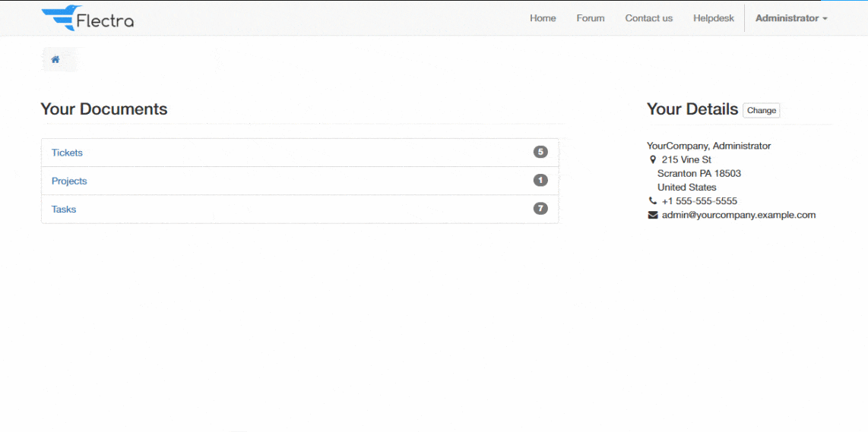Navigate to Helpdesk in the top menu
The image size is (868, 432).
coord(713,18)
